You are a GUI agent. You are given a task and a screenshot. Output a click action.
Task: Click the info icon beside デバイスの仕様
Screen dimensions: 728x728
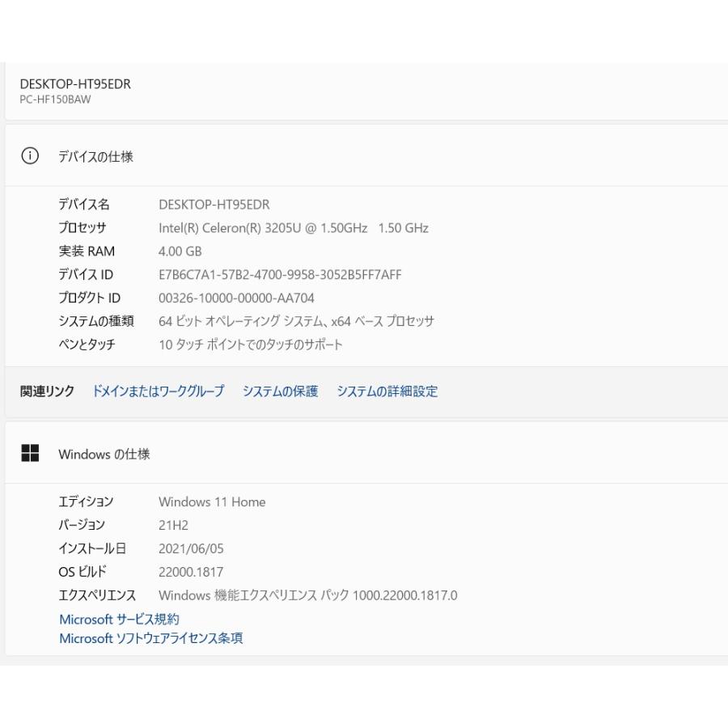pos(30,156)
